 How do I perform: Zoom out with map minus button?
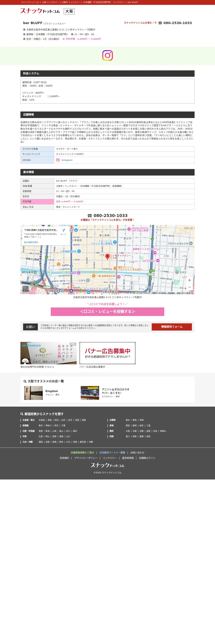click(190, 287)
